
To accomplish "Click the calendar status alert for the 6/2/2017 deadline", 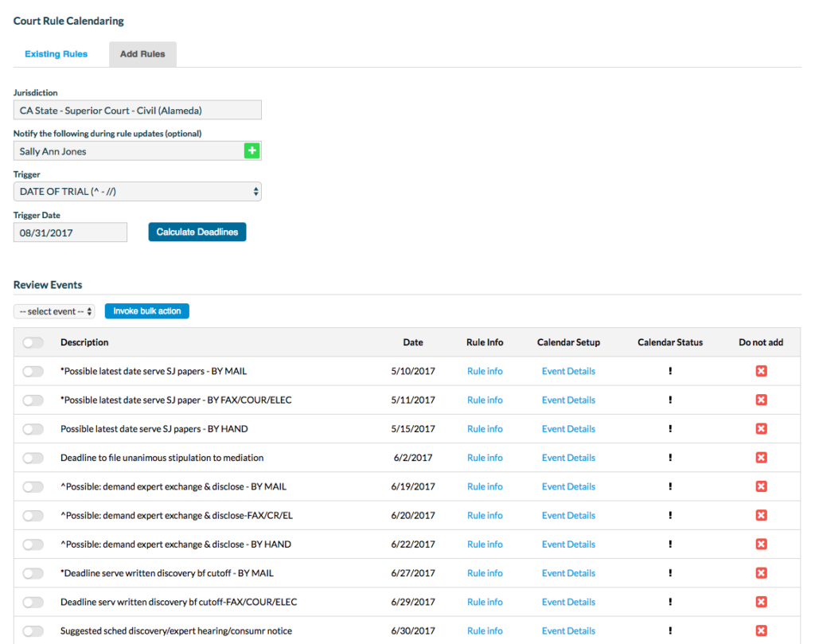I will click(x=671, y=458).
